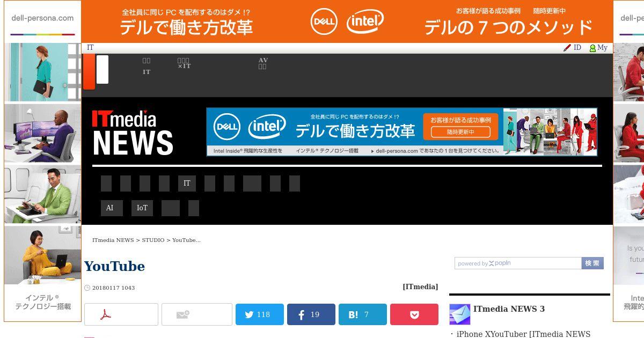Click the ITmedia NEWS breadcrumb link
This screenshot has width=644, height=338.
pos(113,240)
